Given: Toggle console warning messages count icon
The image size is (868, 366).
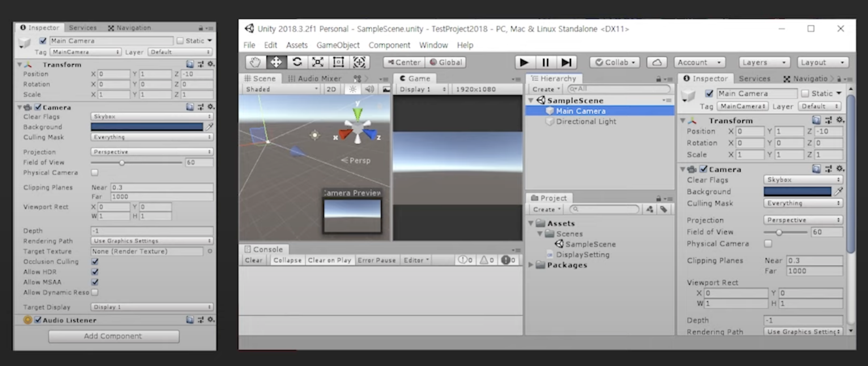Looking at the screenshot, I should click(487, 260).
